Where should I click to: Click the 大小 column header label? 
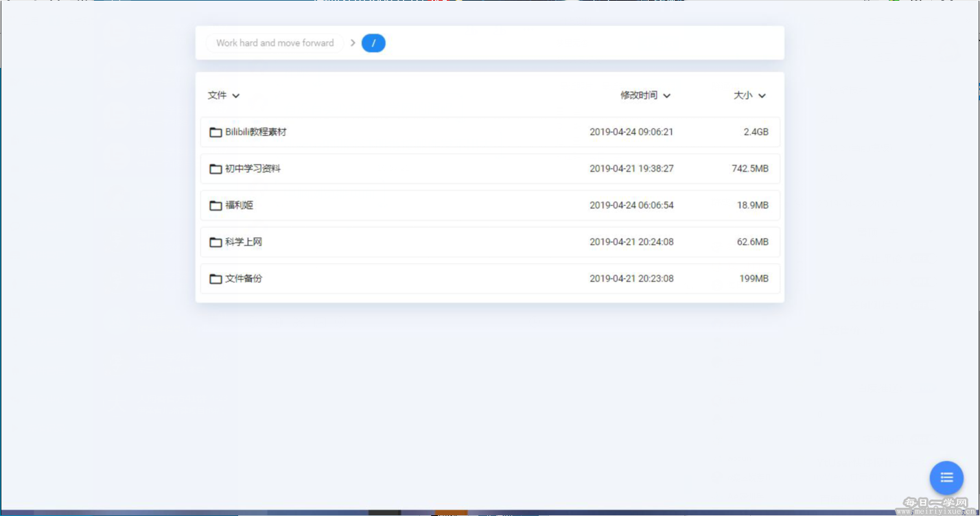[x=743, y=95]
